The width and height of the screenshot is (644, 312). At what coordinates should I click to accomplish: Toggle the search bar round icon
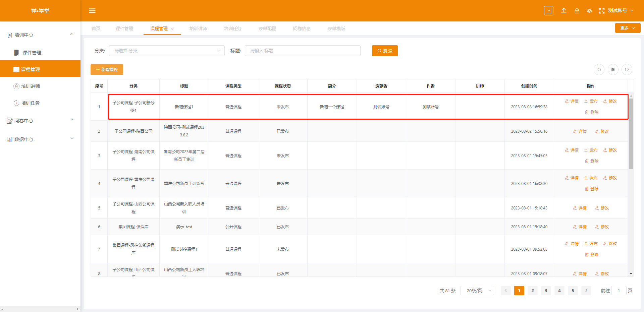627,70
